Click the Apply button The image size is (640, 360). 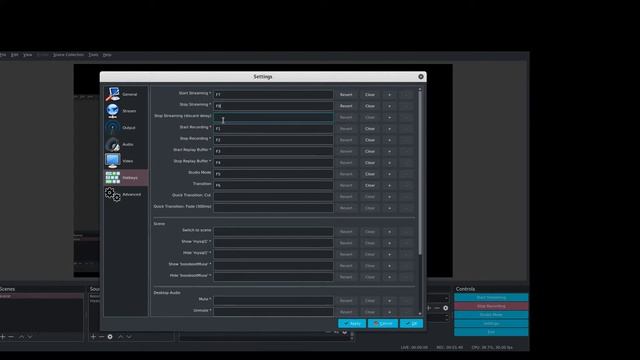pos(352,324)
